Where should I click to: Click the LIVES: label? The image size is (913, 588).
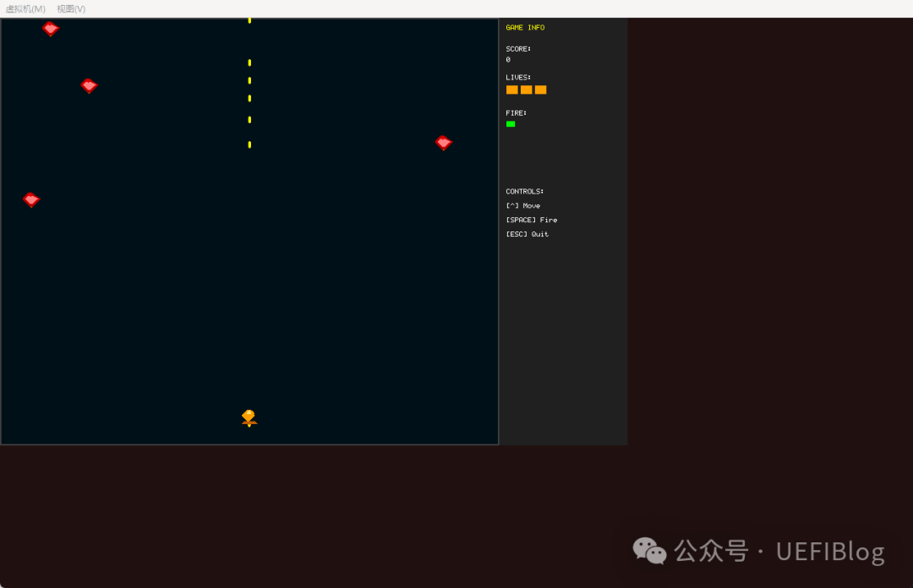click(x=518, y=78)
